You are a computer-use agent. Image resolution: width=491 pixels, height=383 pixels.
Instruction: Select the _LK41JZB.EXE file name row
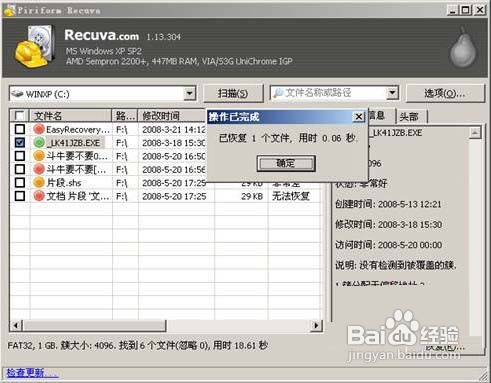coord(73,143)
